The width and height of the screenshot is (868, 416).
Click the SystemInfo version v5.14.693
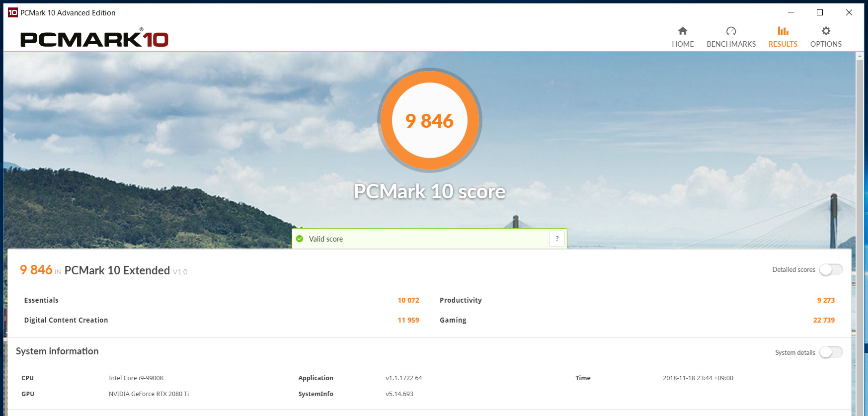pos(399,394)
